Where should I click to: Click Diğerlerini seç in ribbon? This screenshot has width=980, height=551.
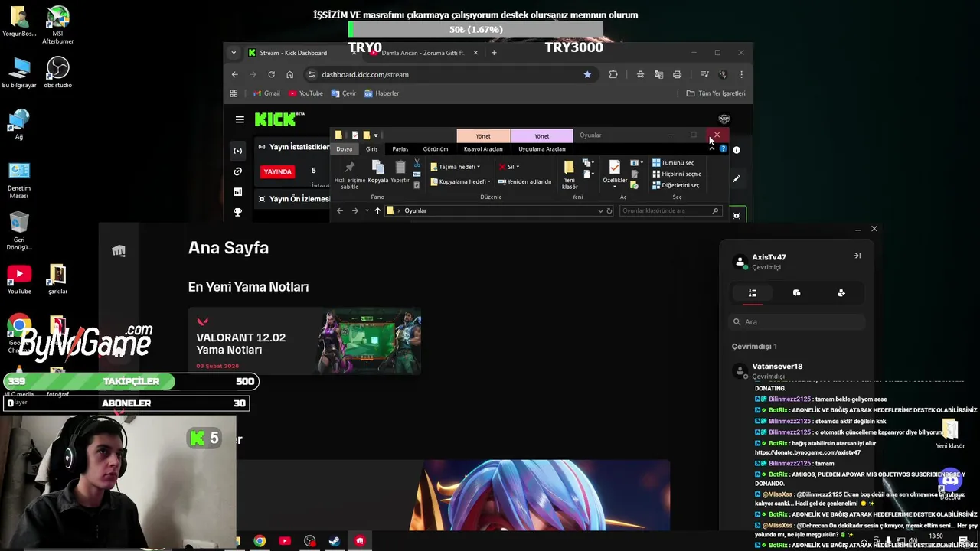[x=675, y=185]
